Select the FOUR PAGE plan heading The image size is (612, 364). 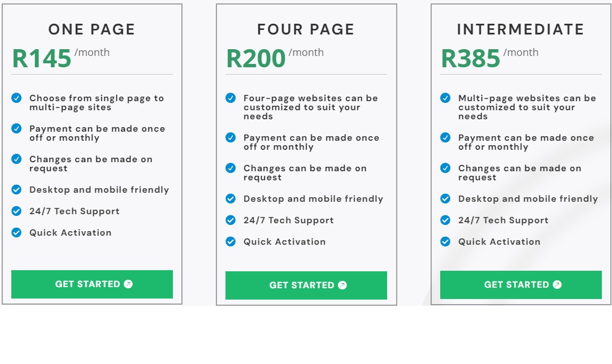[x=306, y=29]
